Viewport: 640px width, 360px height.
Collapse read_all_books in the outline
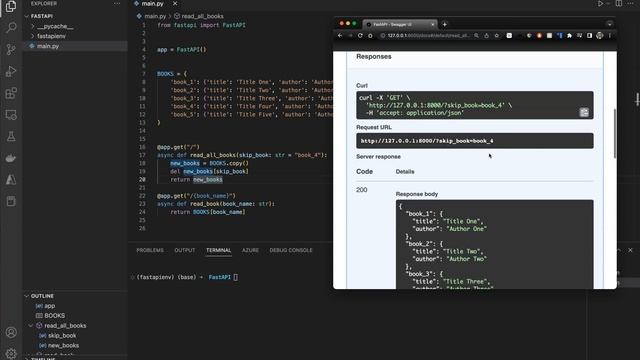click(x=31, y=326)
